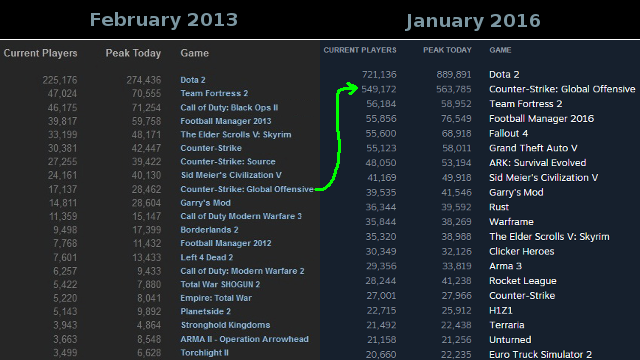Open ARK: Survival Evolved entry
The image size is (640, 360).
click(x=538, y=163)
